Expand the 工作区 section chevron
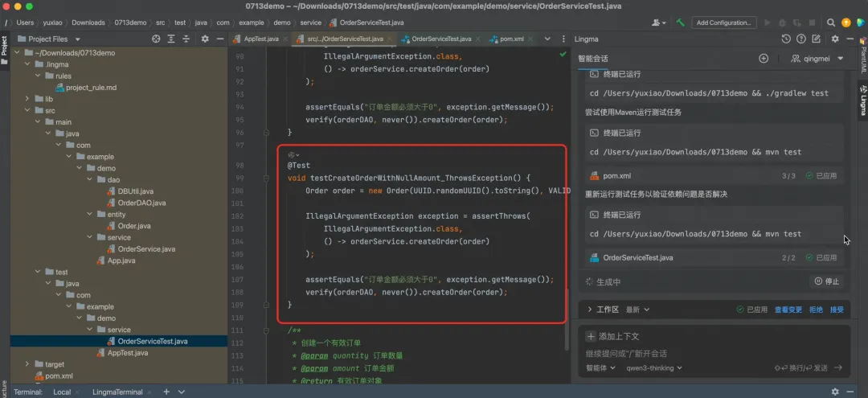 click(x=590, y=310)
